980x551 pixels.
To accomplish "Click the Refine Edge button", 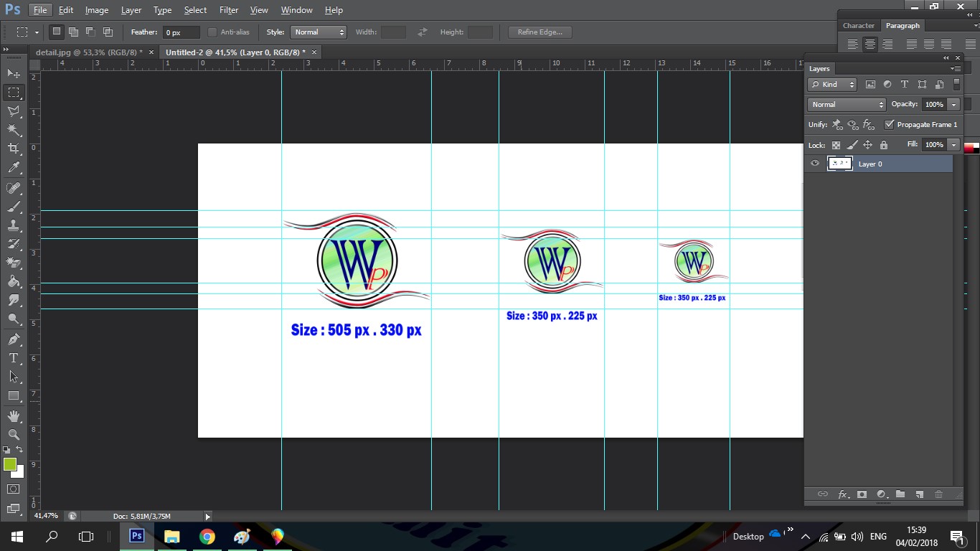I will pos(540,32).
